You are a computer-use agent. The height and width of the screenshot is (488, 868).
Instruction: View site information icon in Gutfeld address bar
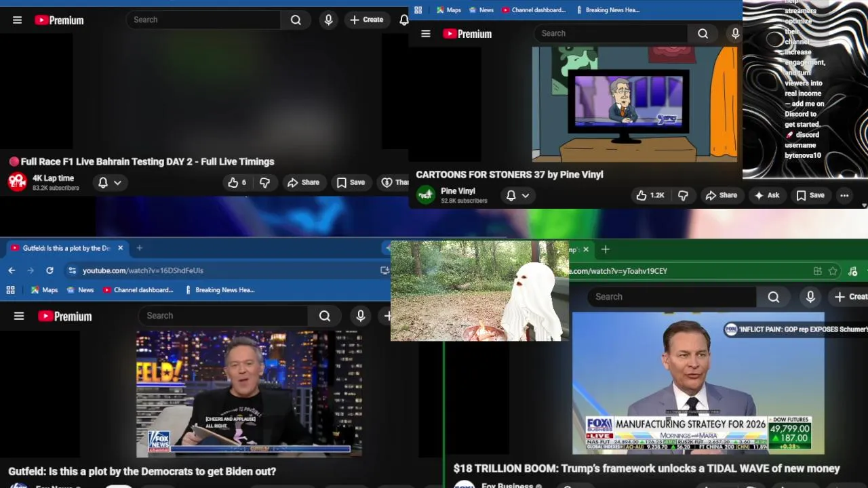coord(72,270)
